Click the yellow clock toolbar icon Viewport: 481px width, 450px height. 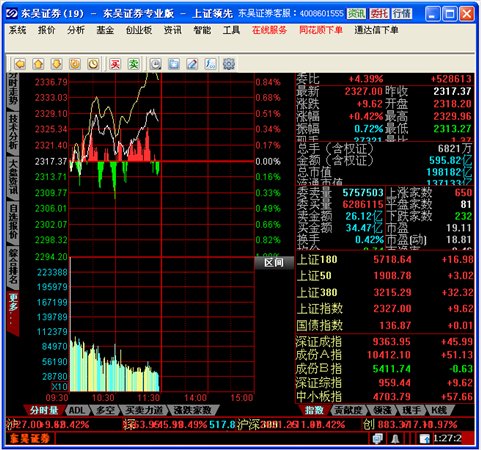coord(93,64)
